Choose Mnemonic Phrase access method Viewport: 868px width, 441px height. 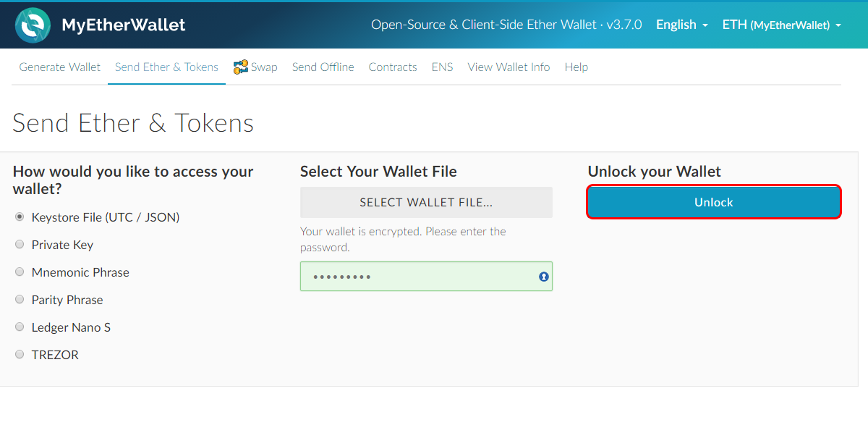pos(20,272)
